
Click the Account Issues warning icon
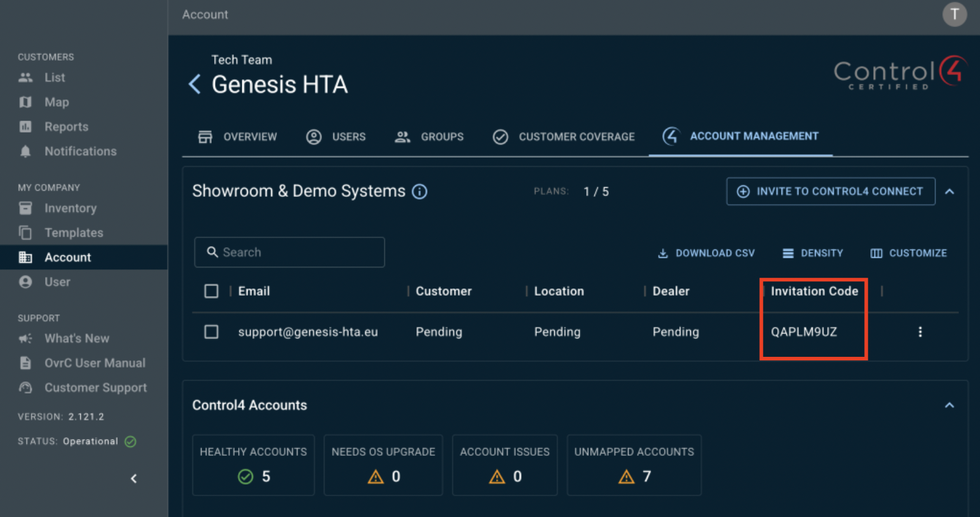coord(497,477)
